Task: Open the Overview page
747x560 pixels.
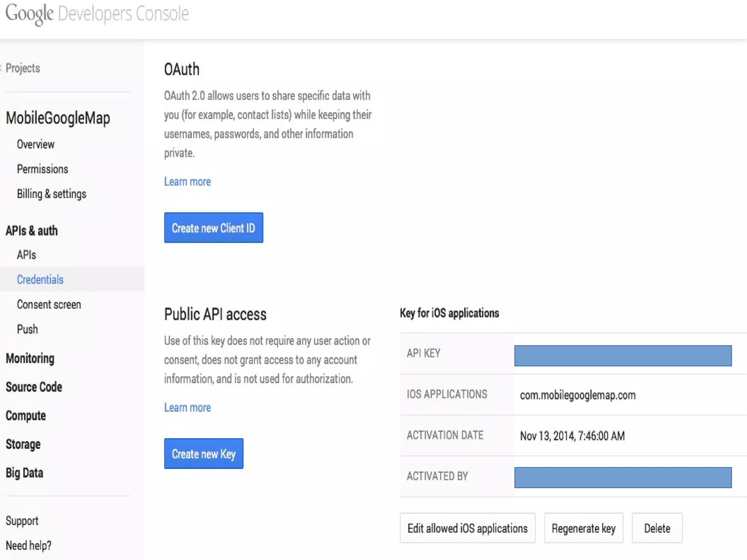Action: [x=36, y=144]
